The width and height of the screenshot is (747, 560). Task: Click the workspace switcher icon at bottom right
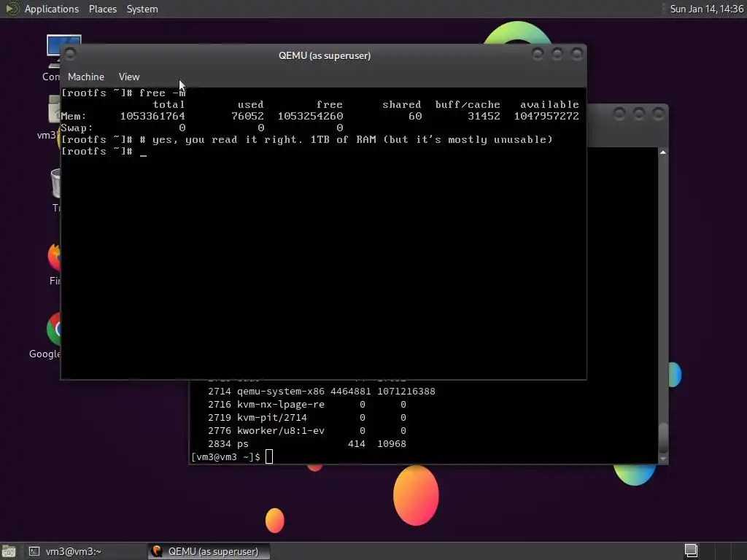tap(691, 551)
